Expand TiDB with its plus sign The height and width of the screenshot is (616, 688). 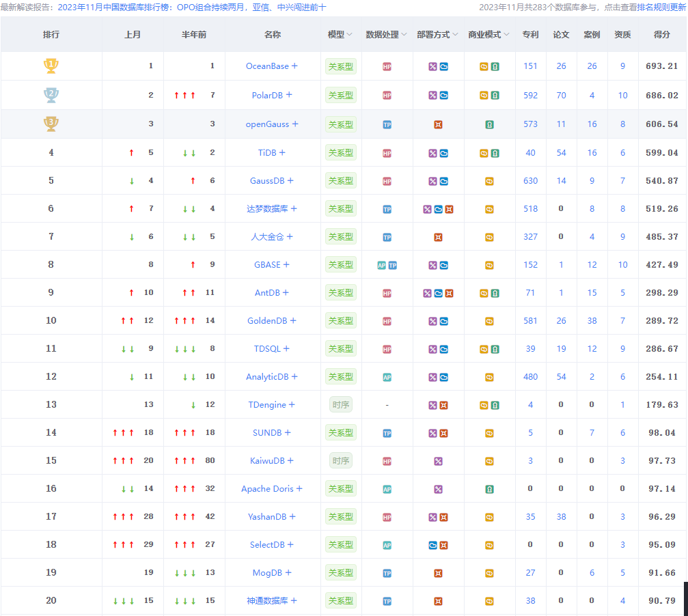[282, 152]
